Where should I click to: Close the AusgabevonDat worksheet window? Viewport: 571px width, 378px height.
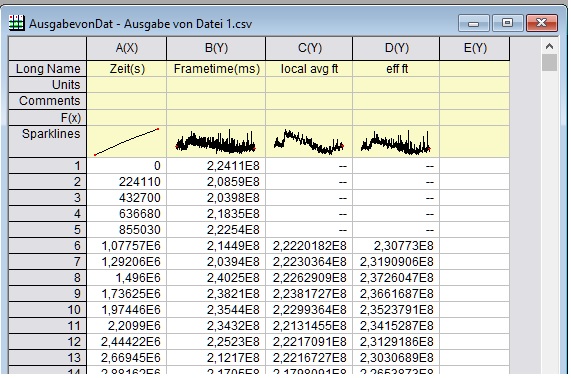click(x=542, y=23)
